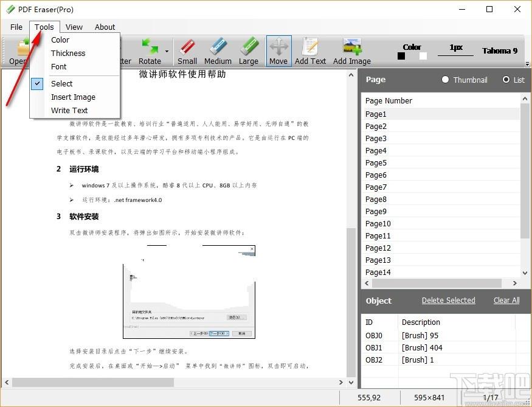Click page list scroll down arrow
This screenshot has width=532, height=407.
[x=525, y=273]
